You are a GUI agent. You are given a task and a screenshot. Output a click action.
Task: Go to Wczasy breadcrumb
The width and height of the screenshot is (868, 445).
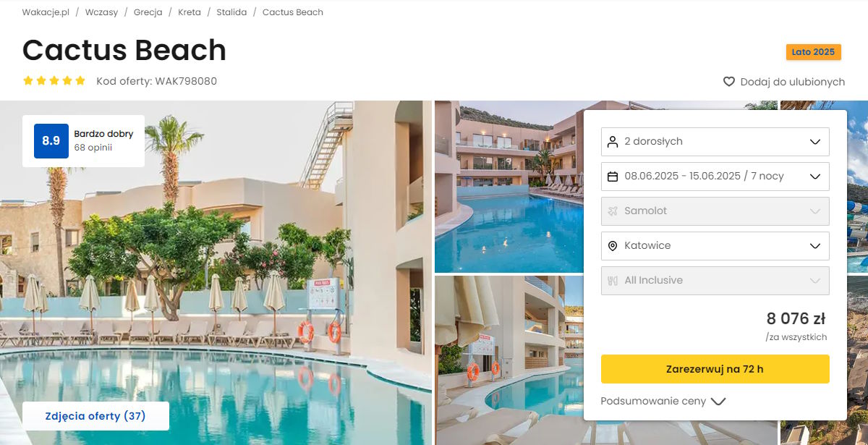(x=101, y=12)
